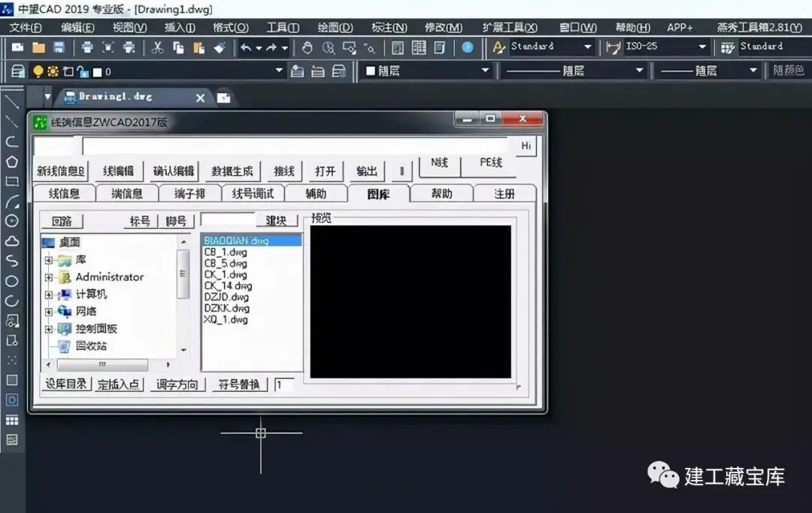Click the Cut scissors icon
This screenshot has height=513, width=812.
(157, 47)
